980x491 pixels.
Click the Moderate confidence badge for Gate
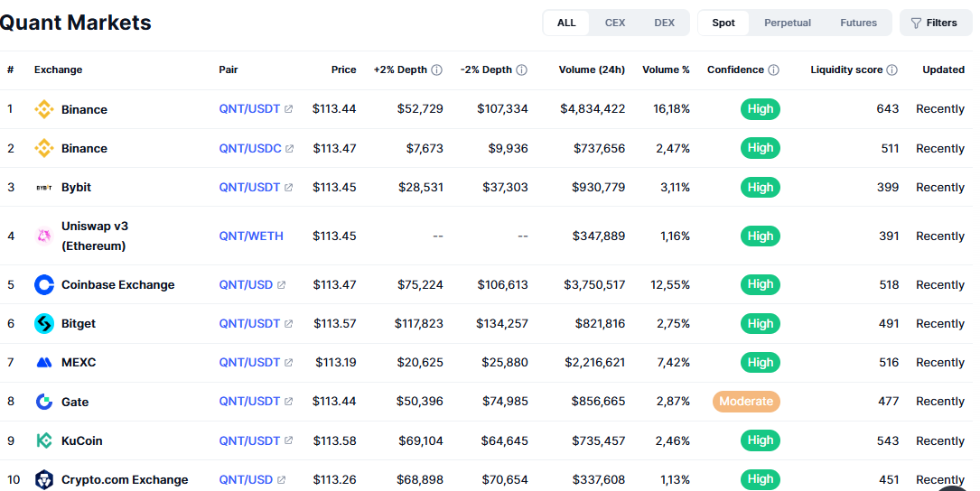coord(746,402)
